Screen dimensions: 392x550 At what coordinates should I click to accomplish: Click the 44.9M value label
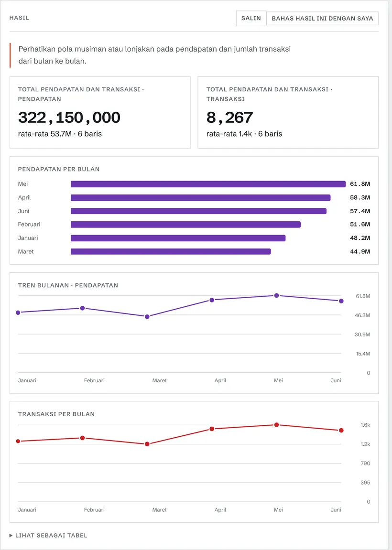pyautogui.click(x=360, y=251)
